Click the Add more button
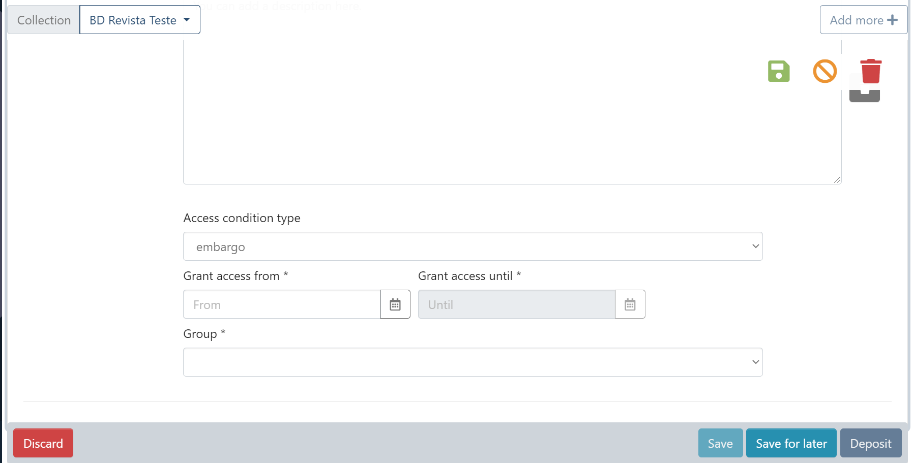This screenshot has width=913, height=463. pyautogui.click(x=863, y=20)
